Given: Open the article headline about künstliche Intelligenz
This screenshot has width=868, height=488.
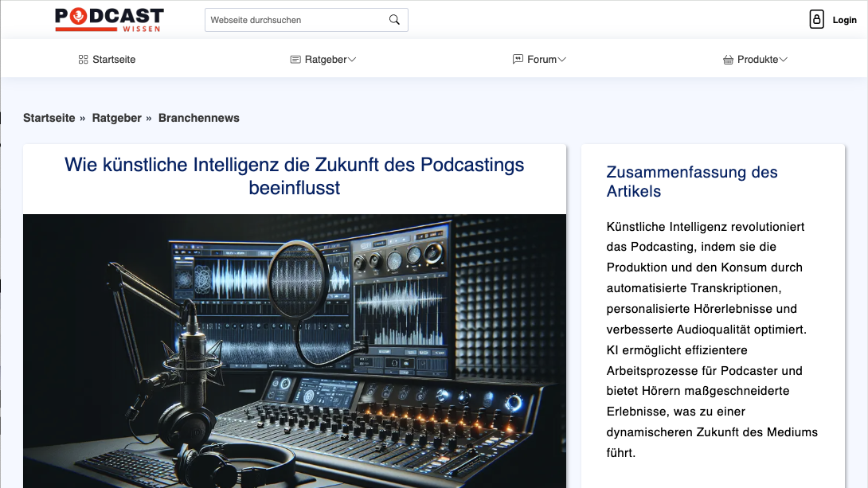Looking at the screenshot, I should [295, 177].
